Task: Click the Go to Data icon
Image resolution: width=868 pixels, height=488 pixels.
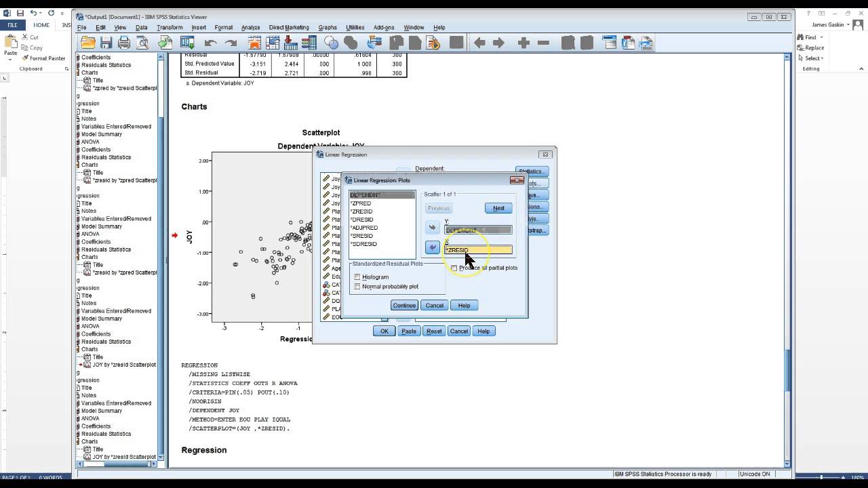Action: click(x=254, y=43)
